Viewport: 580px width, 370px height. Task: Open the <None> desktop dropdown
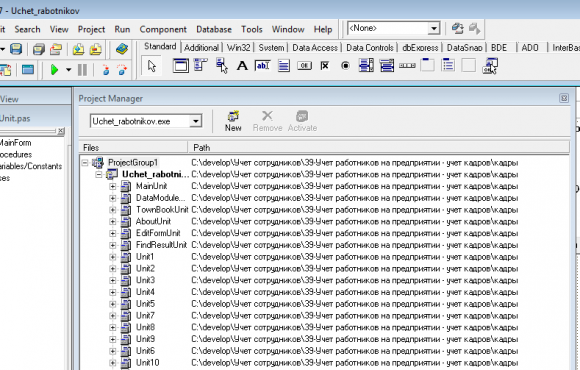click(x=434, y=28)
